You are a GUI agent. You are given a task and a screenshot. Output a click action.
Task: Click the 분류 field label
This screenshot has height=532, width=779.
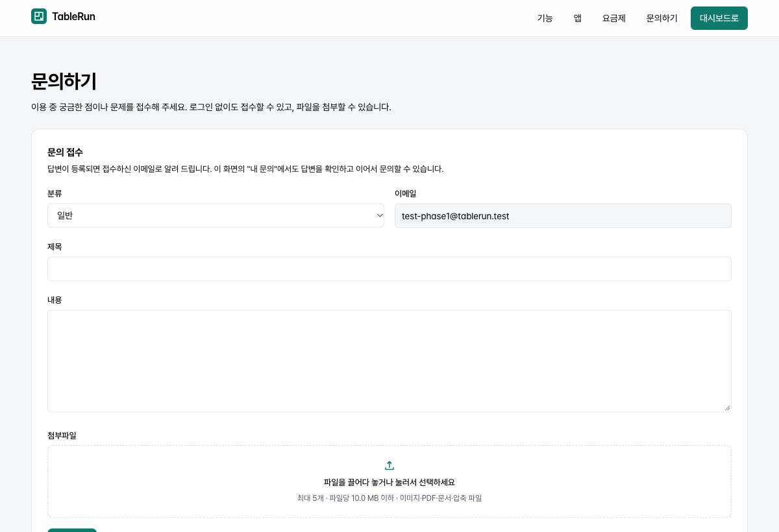click(x=55, y=193)
